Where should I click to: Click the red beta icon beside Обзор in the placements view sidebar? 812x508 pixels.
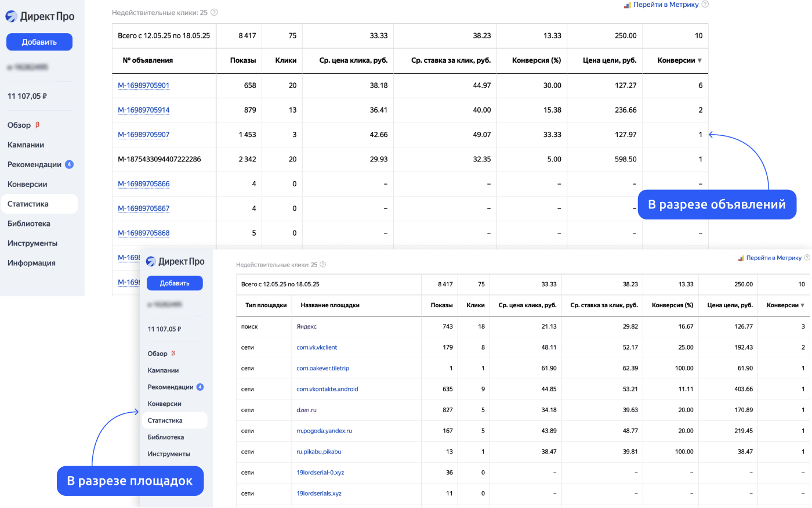173,354
